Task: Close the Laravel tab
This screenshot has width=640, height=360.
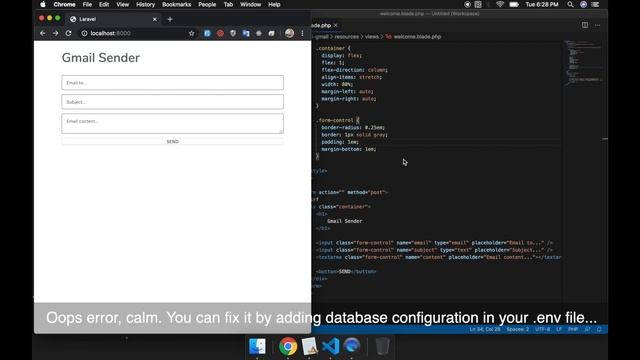Action: 155,19
